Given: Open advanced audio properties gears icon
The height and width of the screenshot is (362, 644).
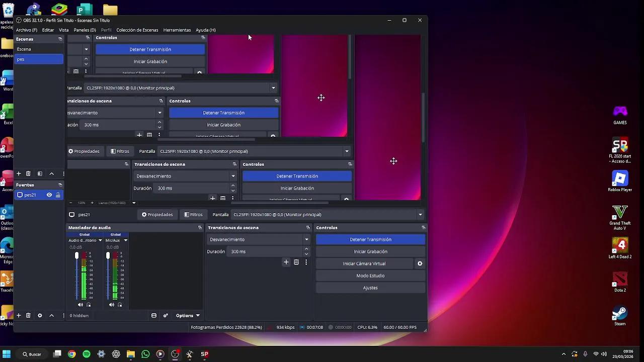Looking at the screenshot, I should (165, 315).
